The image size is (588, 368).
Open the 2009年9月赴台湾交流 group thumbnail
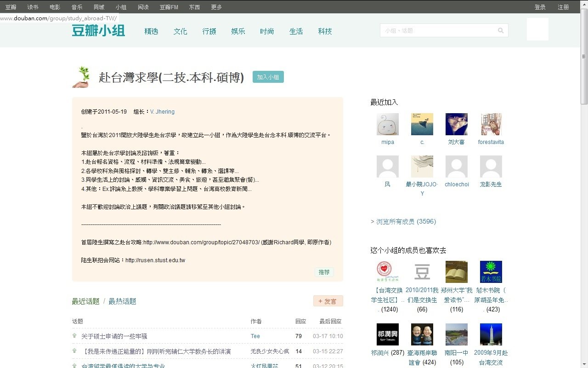(x=491, y=334)
